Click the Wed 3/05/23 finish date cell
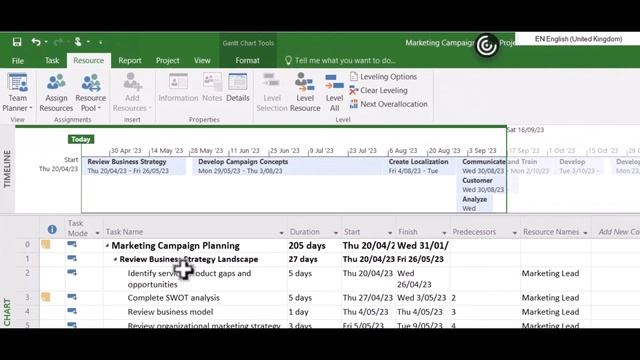The height and width of the screenshot is (360, 640). coord(422,298)
